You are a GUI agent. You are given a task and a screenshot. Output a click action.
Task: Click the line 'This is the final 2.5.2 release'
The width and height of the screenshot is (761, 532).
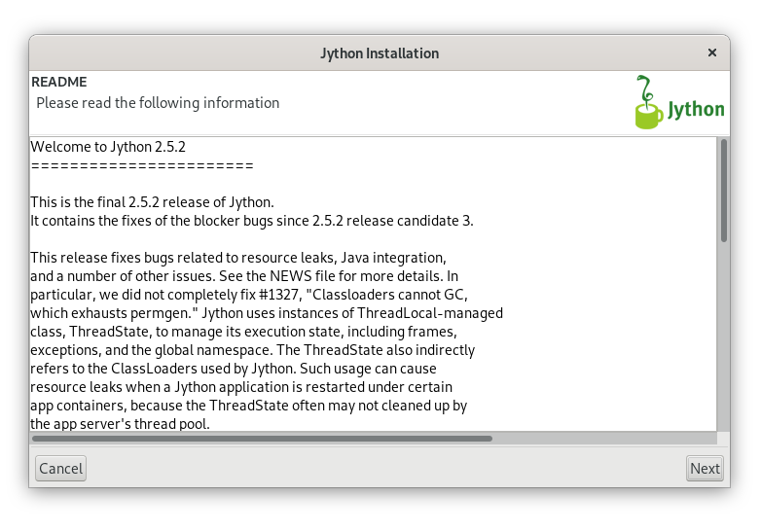click(152, 201)
